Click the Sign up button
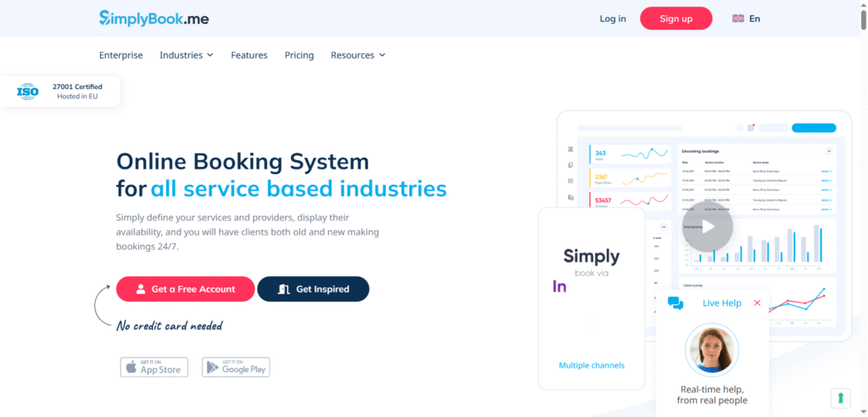The image size is (868, 417). 676,19
